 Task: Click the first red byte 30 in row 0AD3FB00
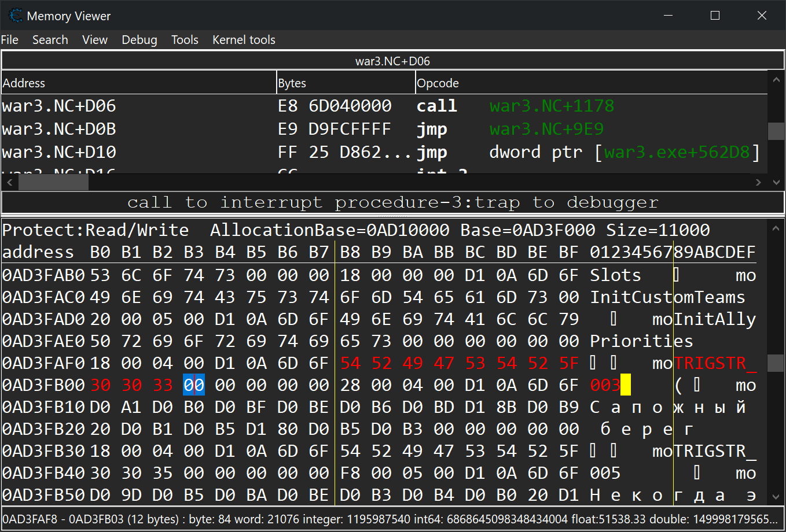(100, 385)
